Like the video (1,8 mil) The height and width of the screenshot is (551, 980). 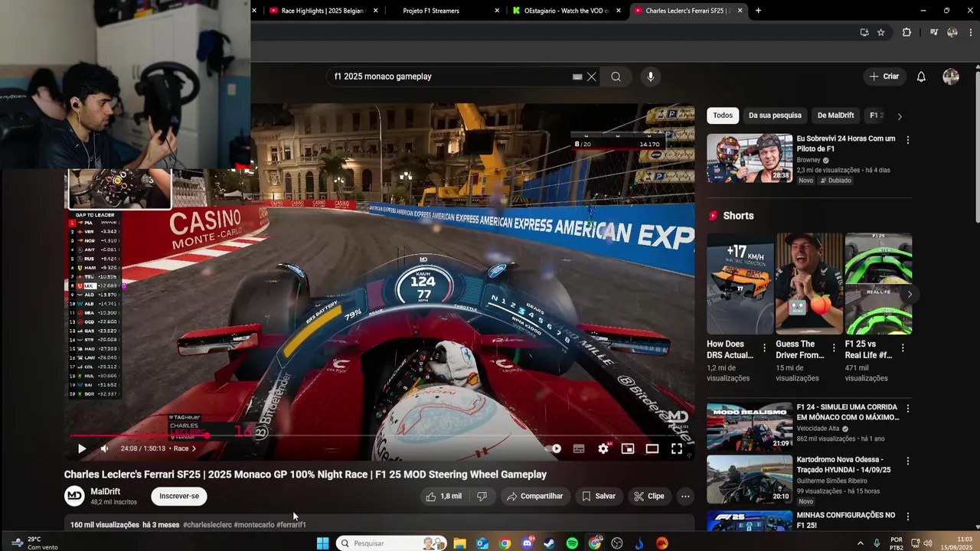point(444,496)
